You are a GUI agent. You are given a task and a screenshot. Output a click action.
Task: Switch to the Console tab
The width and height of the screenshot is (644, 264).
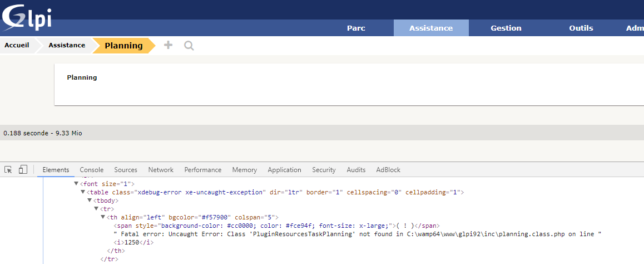pyautogui.click(x=92, y=170)
